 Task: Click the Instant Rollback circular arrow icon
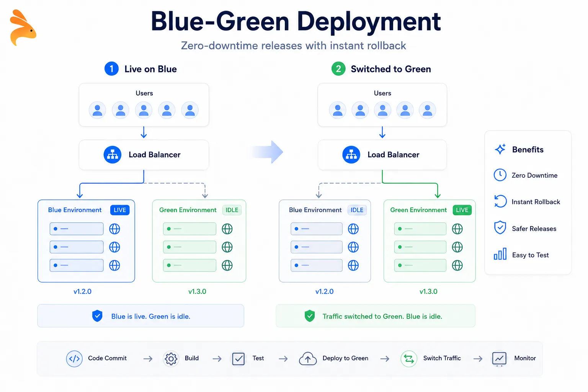[x=500, y=201]
